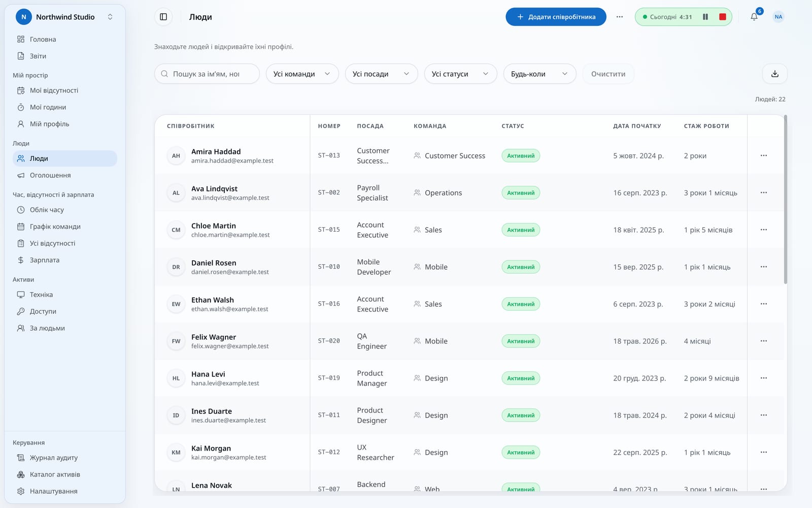Image resolution: width=812 pixels, height=508 pixels.
Task: Sort by the Дата початку column header
Action: tap(637, 126)
